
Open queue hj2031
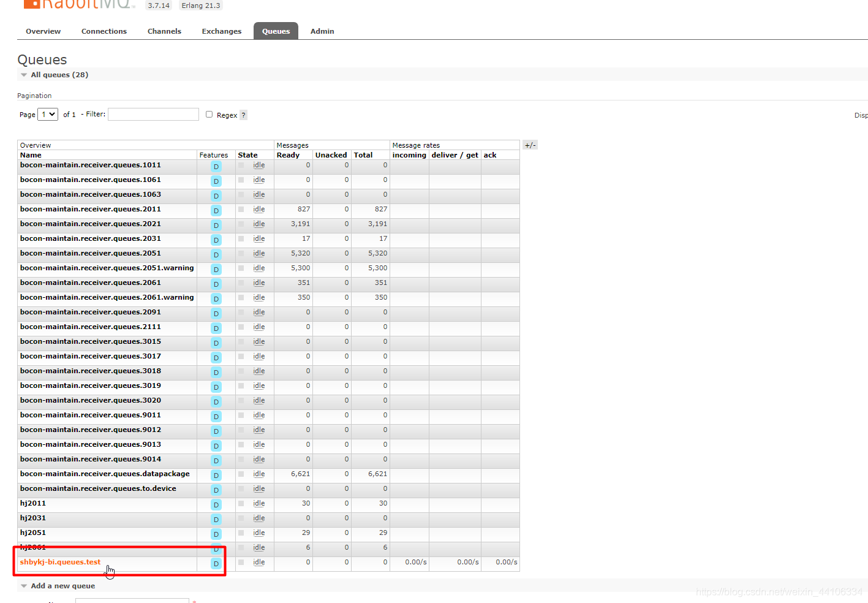[33, 518]
